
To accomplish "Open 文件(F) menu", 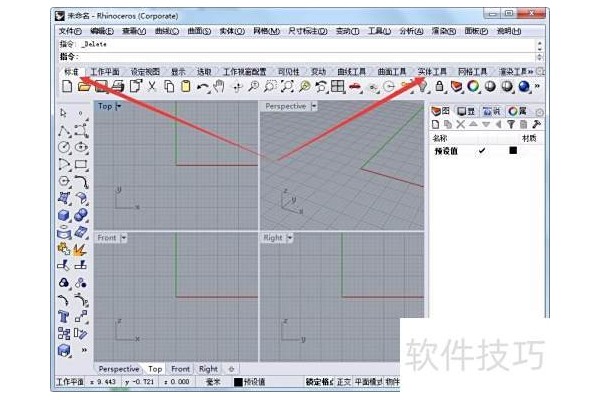I will pyautogui.click(x=70, y=31).
